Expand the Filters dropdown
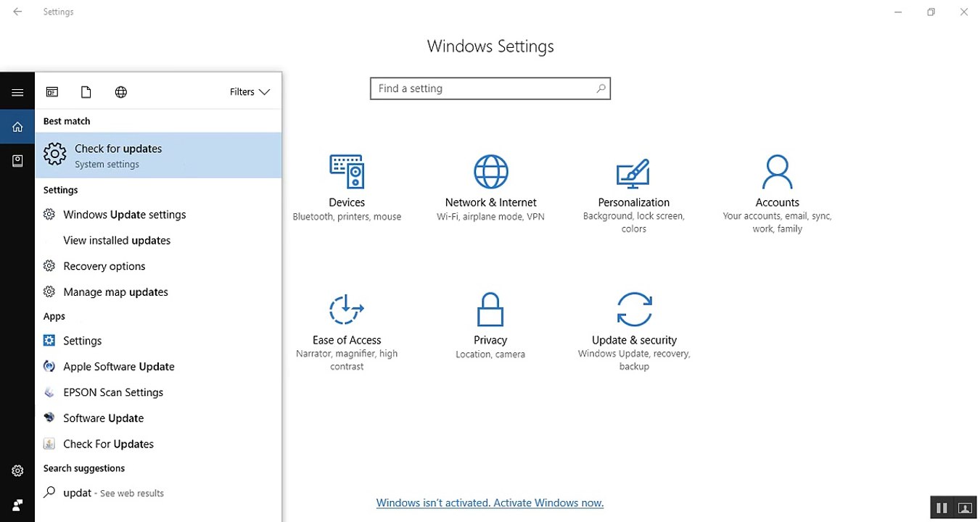Image resolution: width=980 pixels, height=522 pixels. click(x=250, y=92)
